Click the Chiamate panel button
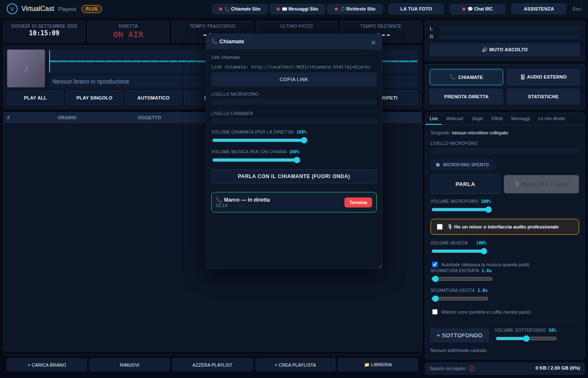The width and height of the screenshot is (588, 378). point(466,77)
